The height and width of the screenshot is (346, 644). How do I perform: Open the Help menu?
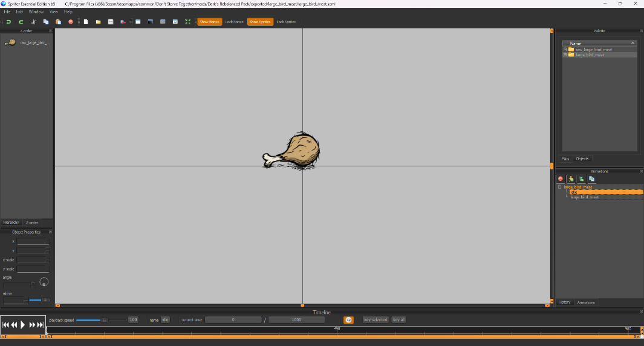tap(68, 12)
